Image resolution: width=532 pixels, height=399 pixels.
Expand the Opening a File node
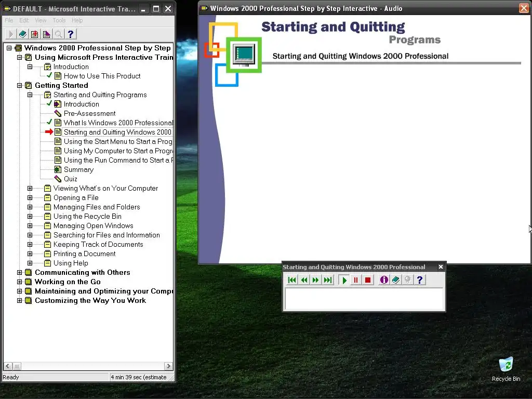(30, 197)
